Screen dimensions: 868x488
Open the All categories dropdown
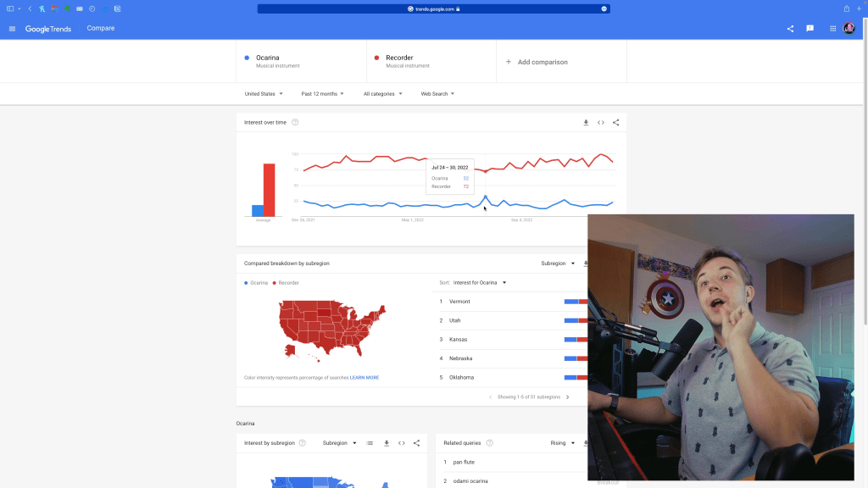[x=382, y=94]
